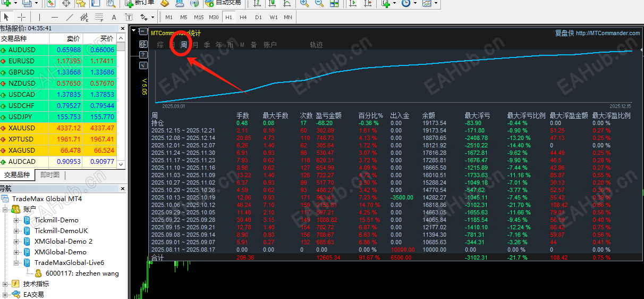Switch to M5 timeframe
644x299 pixels.
184,18
